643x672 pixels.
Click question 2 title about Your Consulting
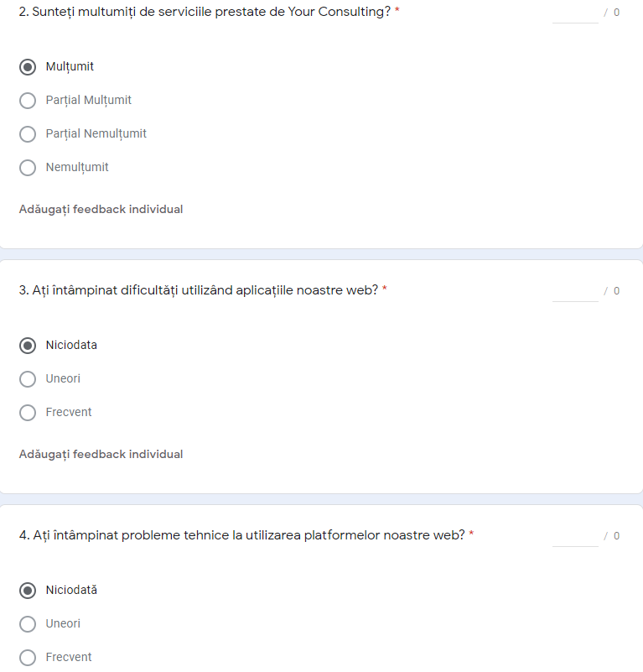(205, 13)
